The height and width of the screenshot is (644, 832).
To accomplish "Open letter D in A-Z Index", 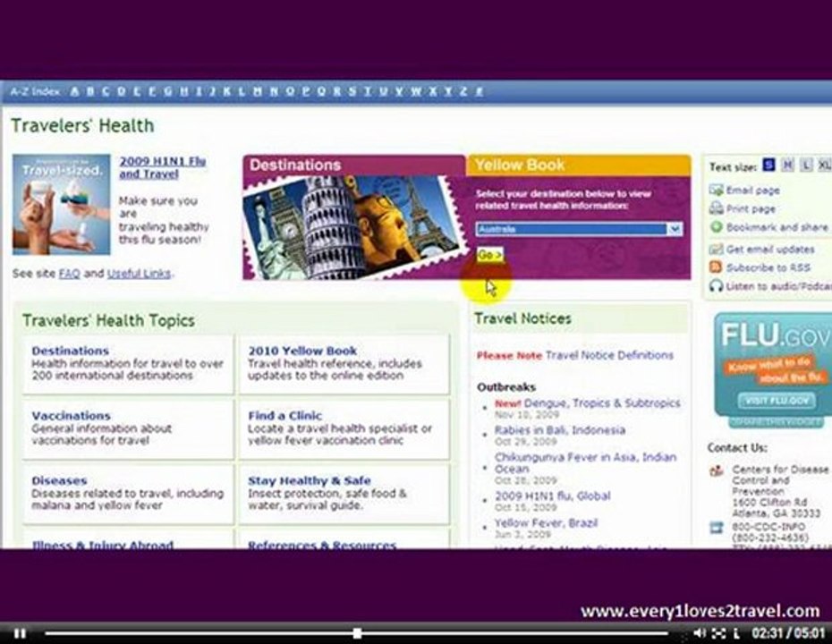I will coord(121,91).
